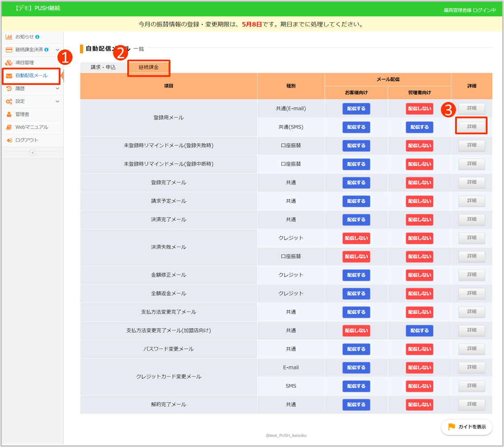504x447 pixels.
Task: Collapse the sidebar with the double-chevron button
Action: [x=32, y=153]
